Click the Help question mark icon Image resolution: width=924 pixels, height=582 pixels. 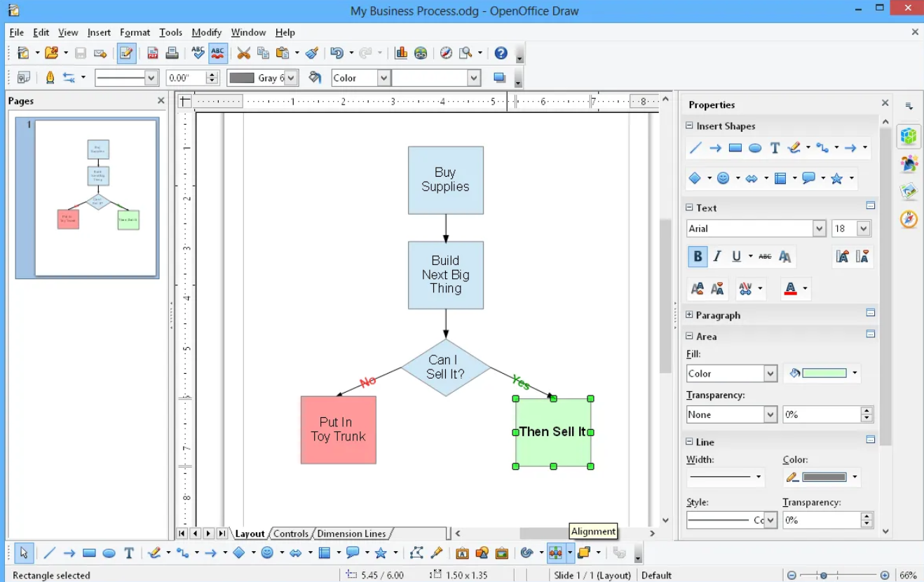pyautogui.click(x=501, y=53)
